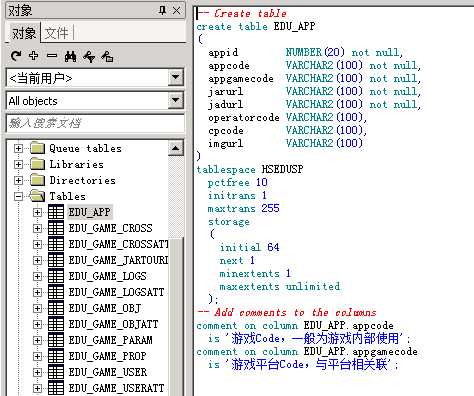474x396 pixels.
Task: Expand the EDU_GAME_PARAM table node
Action: tap(37, 340)
